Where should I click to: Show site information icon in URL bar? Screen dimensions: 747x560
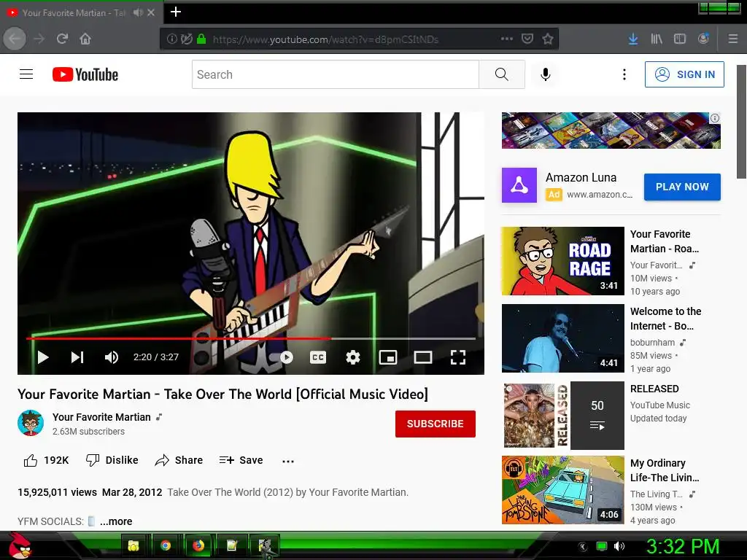pos(172,39)
